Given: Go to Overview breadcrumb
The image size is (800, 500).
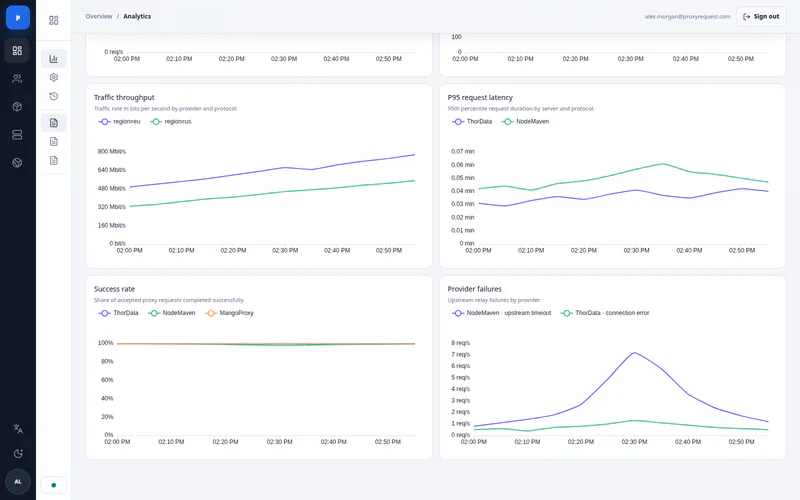Looking at the screenshot, I should [x=98, y=16].
